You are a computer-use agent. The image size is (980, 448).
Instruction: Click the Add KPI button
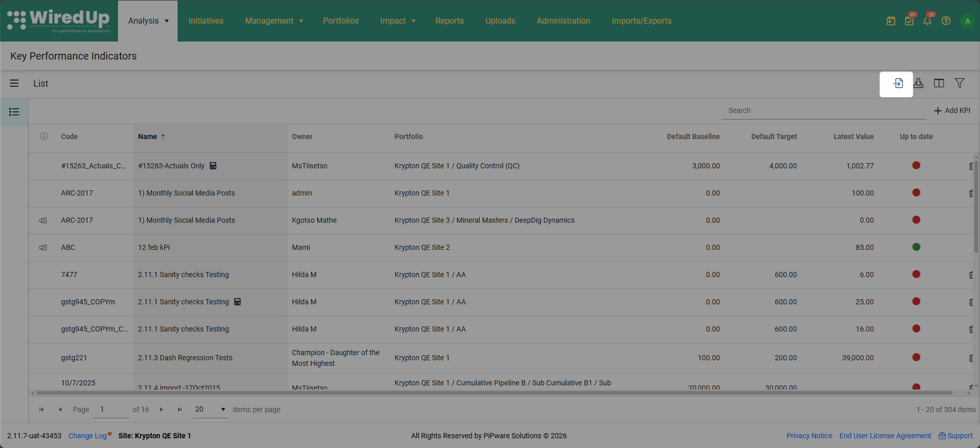point(952,110)
